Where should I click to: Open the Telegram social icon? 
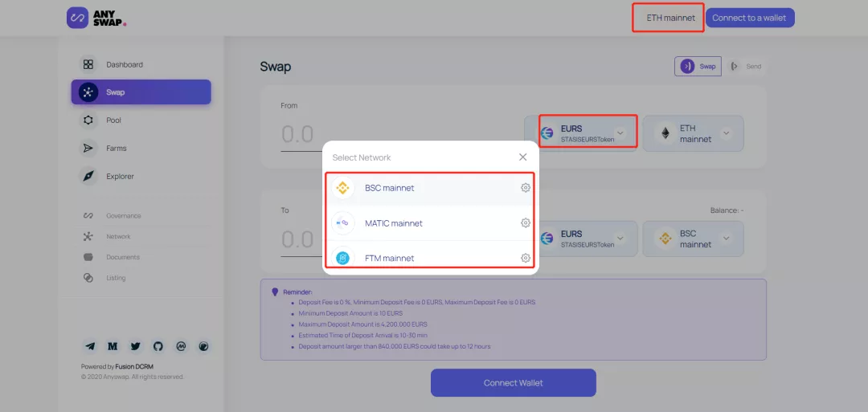point(90,347)
